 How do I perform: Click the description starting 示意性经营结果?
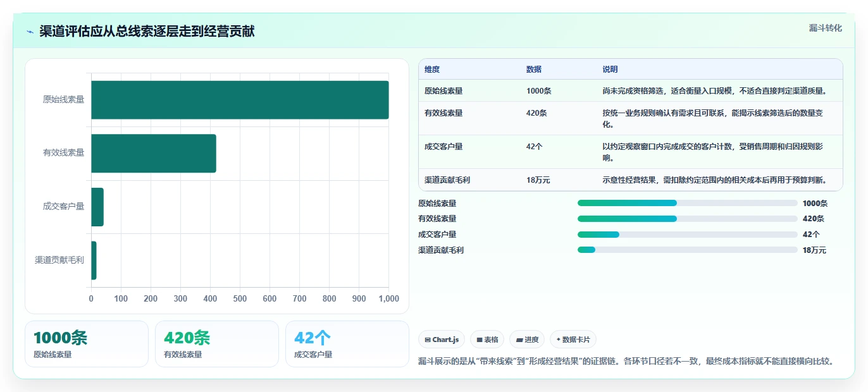click(715, 180)
